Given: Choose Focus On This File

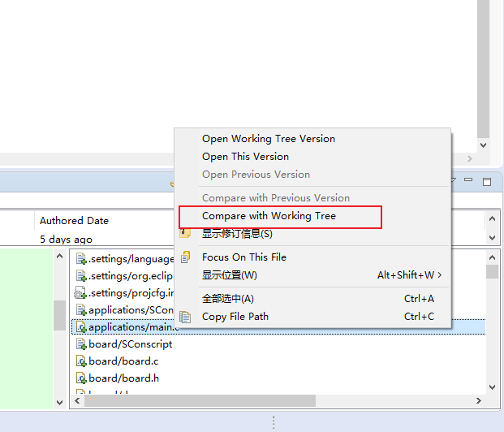Looking at the screenshot, I should (244, 257).
